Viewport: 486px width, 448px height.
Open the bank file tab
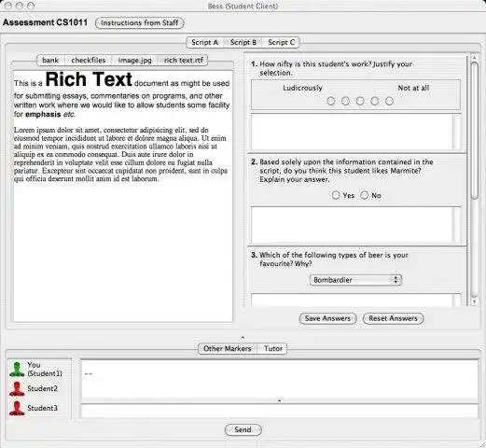pyautogui.click(x=50, y=60)
